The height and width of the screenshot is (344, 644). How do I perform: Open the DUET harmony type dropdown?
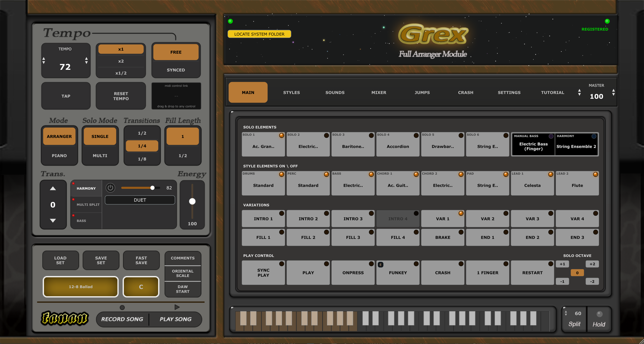coord(140,200)
